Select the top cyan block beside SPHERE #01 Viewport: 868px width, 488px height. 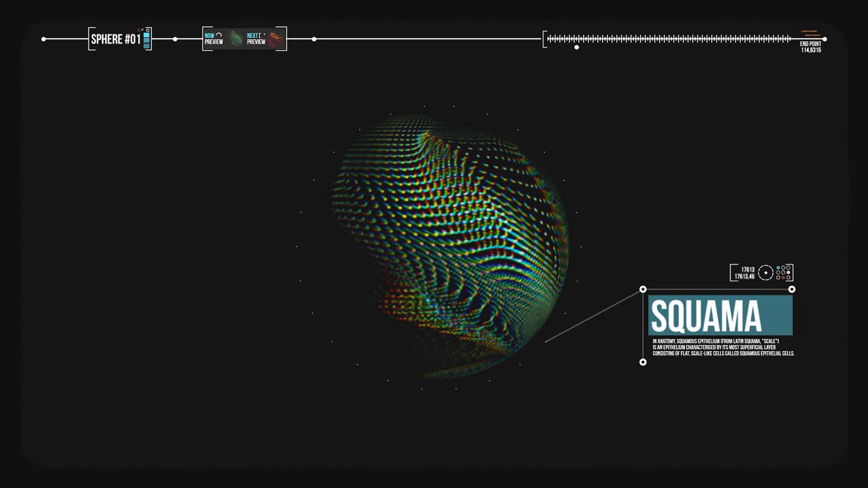(x=146, y=35)
